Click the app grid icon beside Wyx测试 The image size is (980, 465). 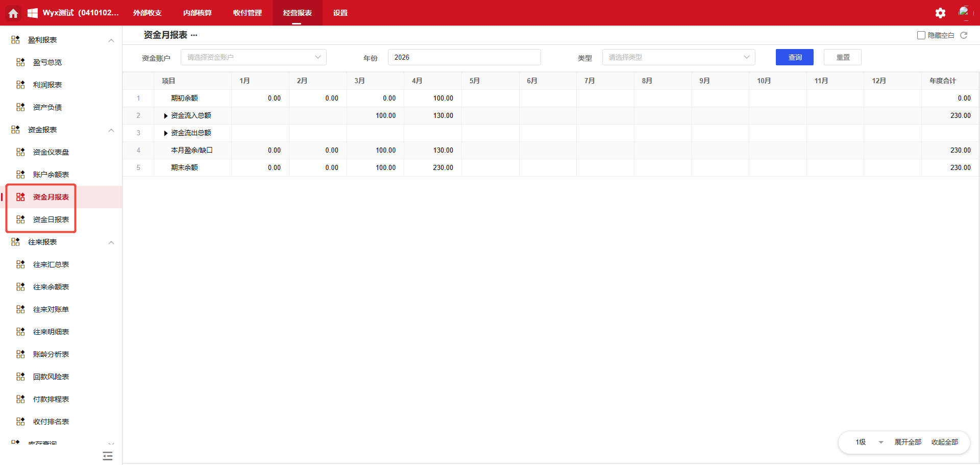click(x=33, y=13)
